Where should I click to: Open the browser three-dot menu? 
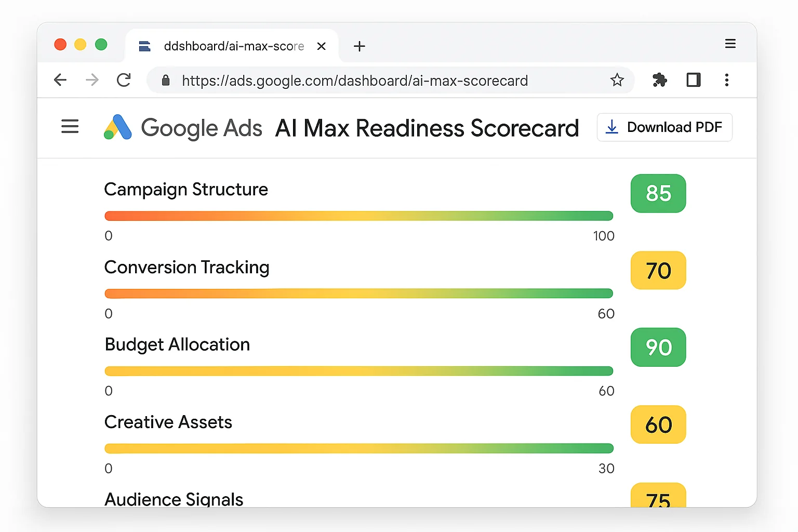[727, 80]
